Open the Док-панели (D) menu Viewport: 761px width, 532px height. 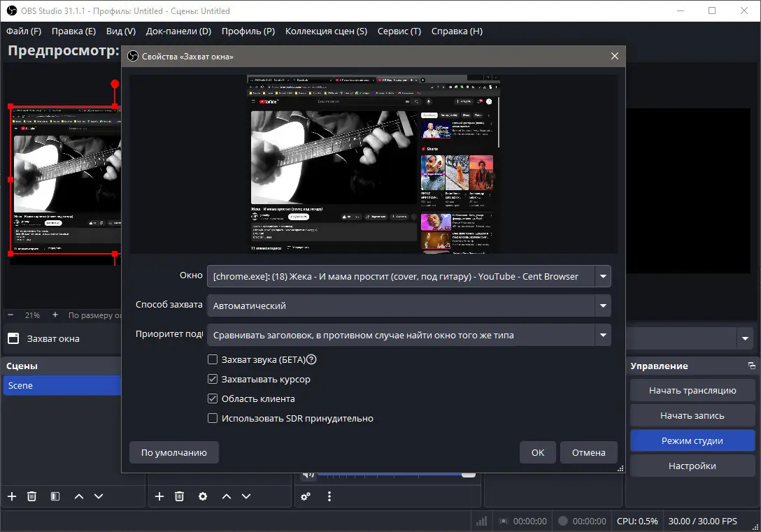click(178, 31)
